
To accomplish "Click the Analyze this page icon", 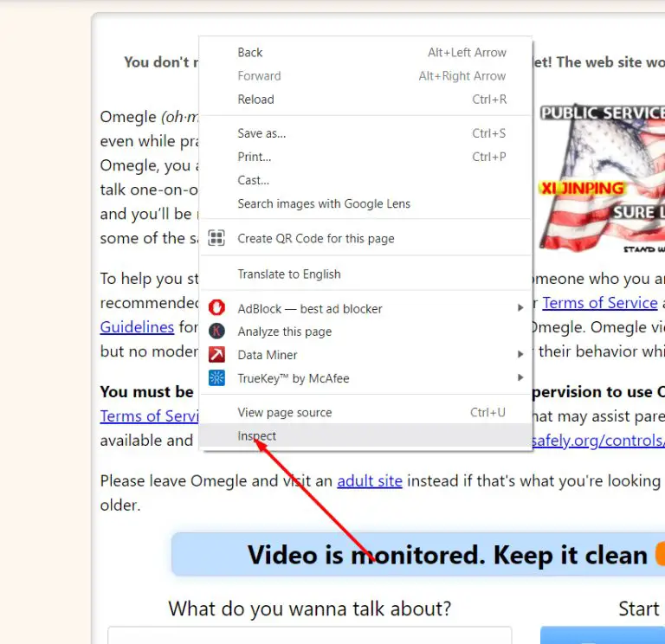I will [217, 332].
